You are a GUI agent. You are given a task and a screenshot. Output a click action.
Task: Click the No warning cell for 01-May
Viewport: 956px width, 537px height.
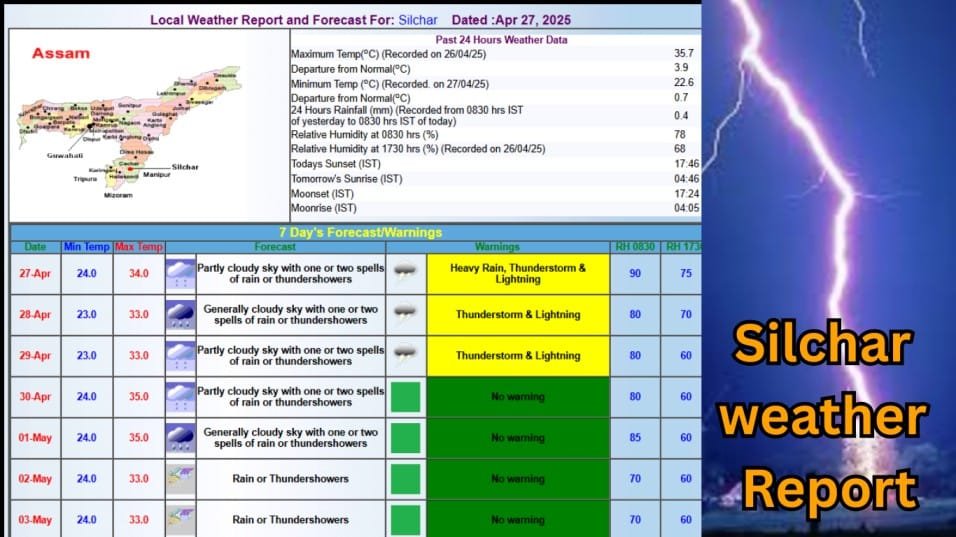click(x=517, y=437)
